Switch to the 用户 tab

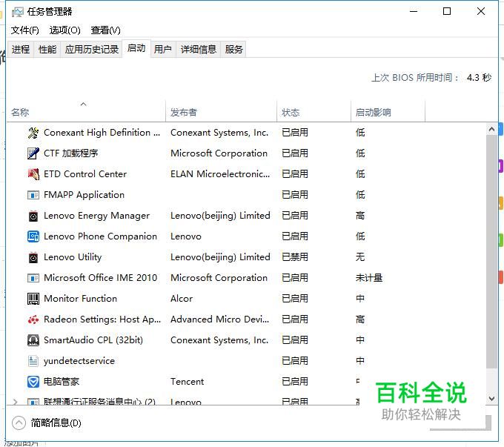point(162,50)
